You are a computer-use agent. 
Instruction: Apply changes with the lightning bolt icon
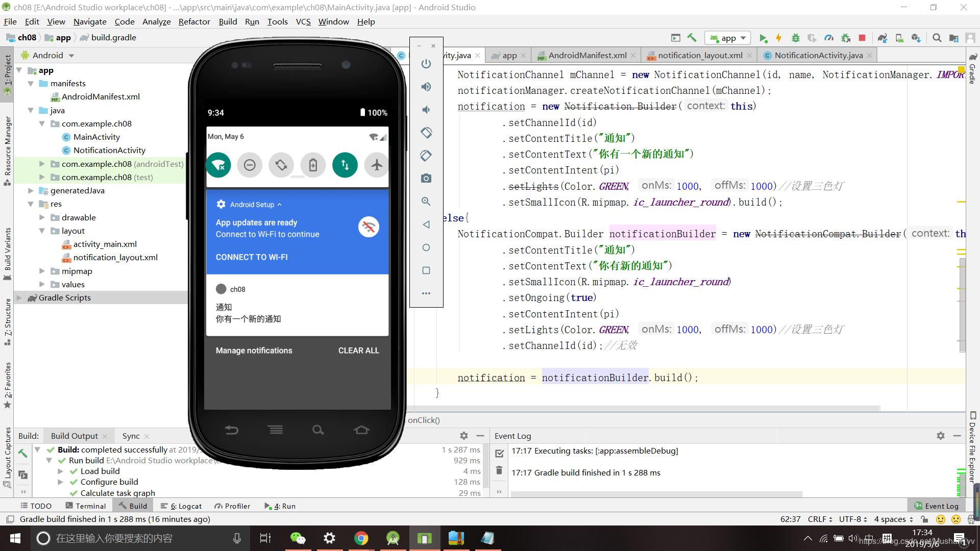(779, 37)
